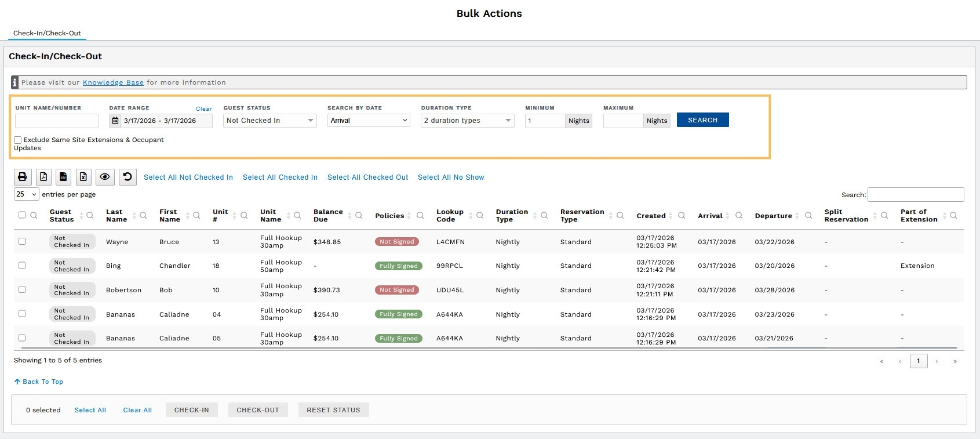
Task: Click Select All Checked Out link
Action: (367, 177)
